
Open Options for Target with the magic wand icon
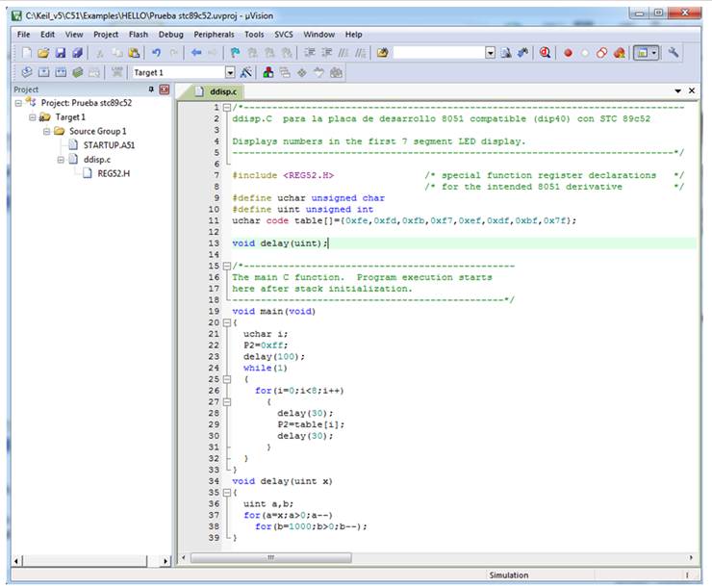coord(245,72)
